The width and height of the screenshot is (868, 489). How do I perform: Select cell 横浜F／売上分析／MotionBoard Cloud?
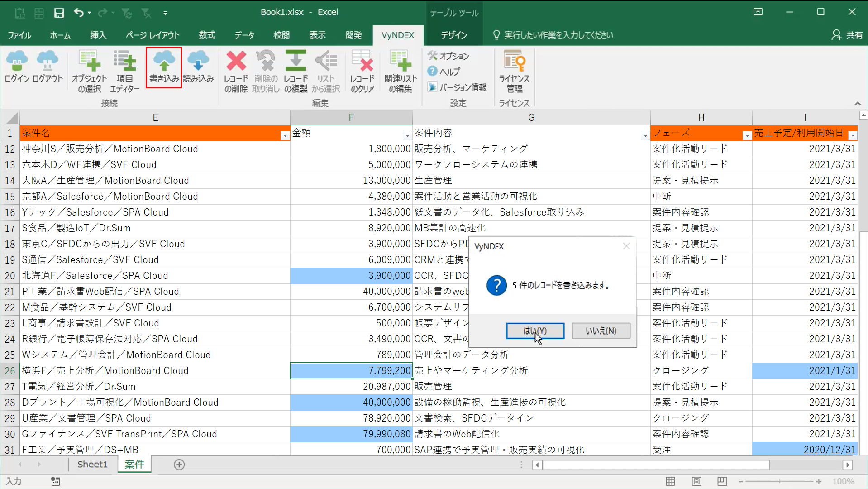tap(155, 371)
